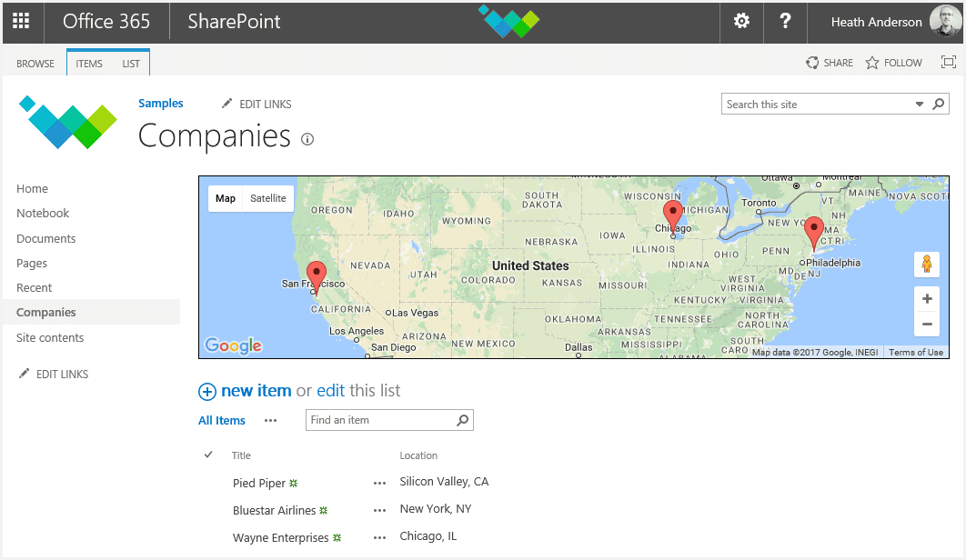Click SharePoint in the header
This screenshot has width=966, height=560.
(x=234, y=22)
